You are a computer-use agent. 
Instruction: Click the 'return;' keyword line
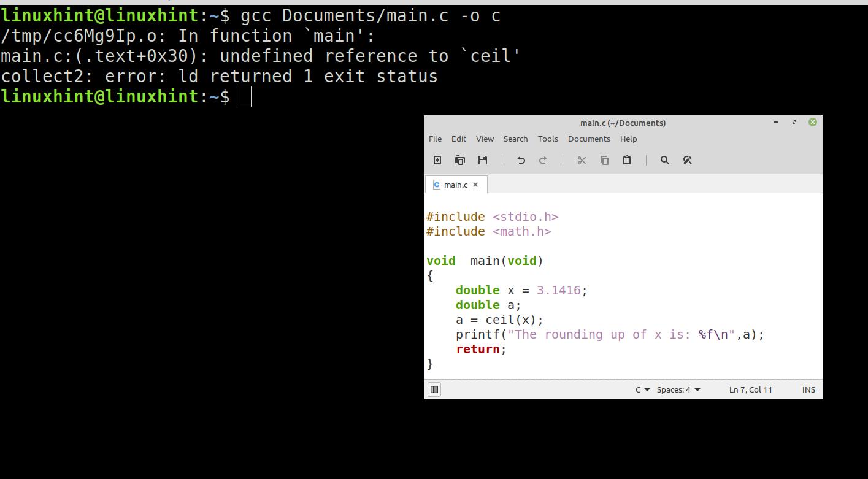coord(481,349)
